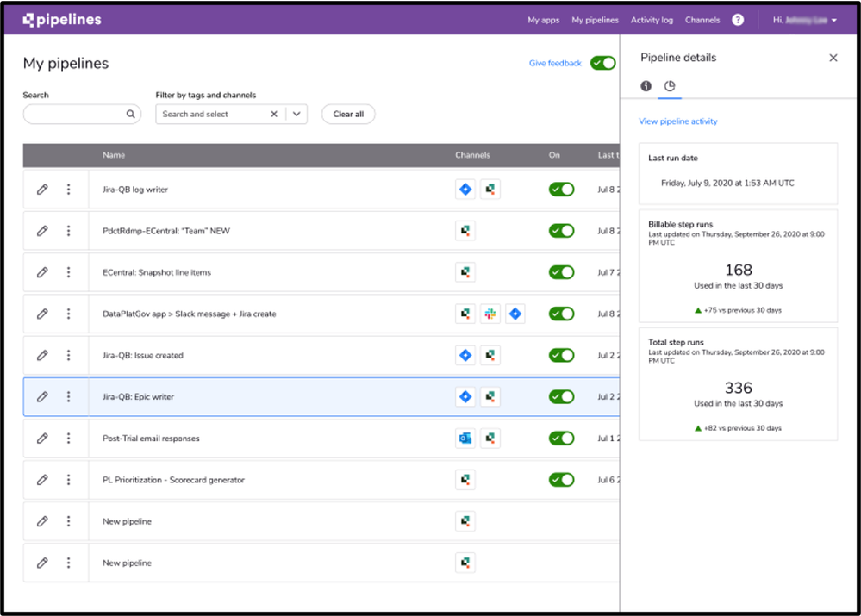Click the Clear all button
The image size is (861, 616).
[x=348, y=115]
